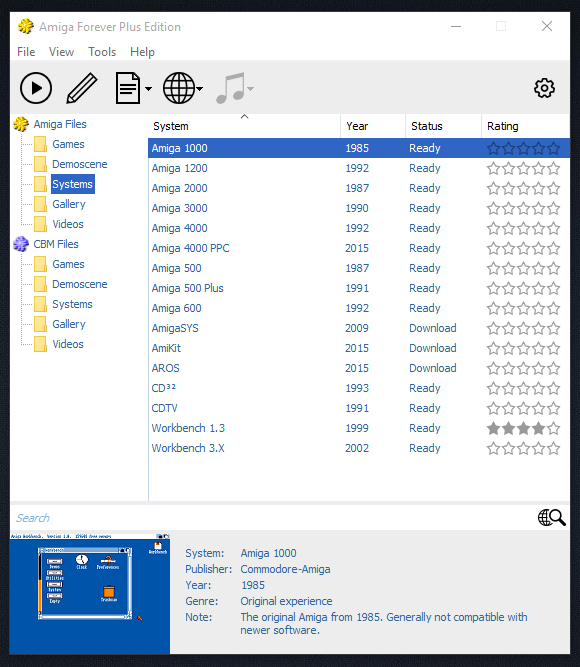
Task: Select the CD32 row
Action: tap(359, 388)
